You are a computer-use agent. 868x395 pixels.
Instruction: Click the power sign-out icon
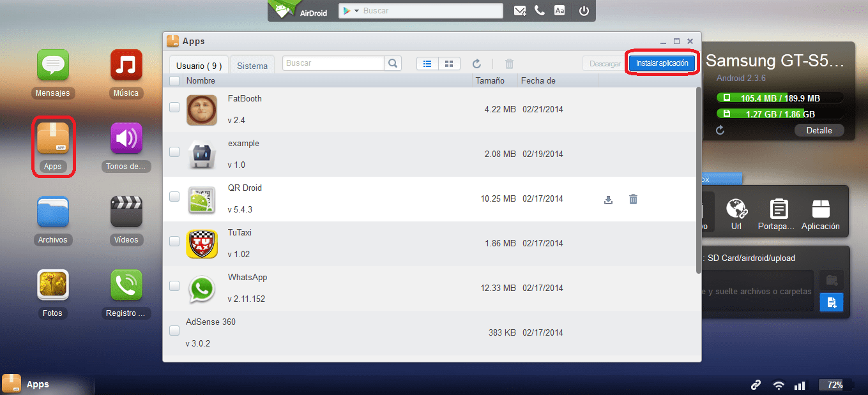click(x=583, y=10)
